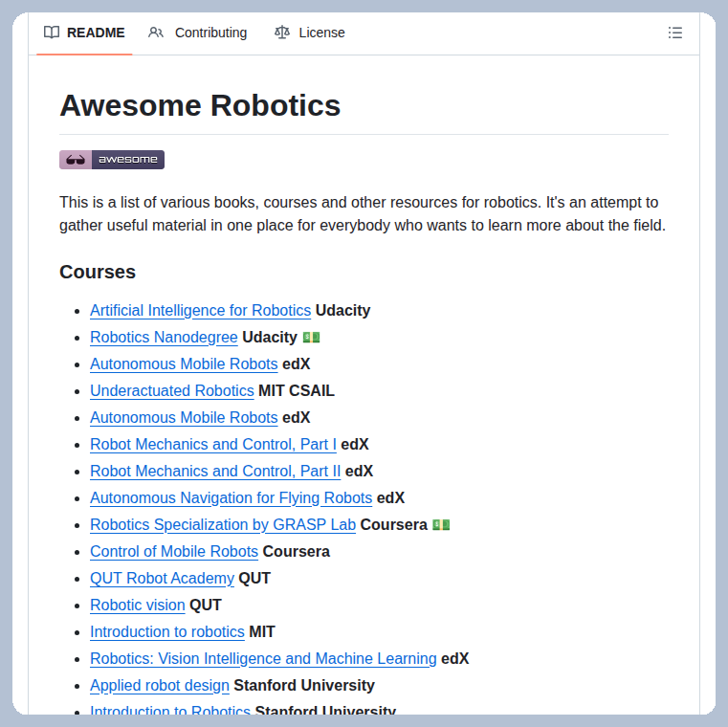Open Artificial Intelligence for Robotics link
This screenshot has width=728, height=727.
coord(201,310)
